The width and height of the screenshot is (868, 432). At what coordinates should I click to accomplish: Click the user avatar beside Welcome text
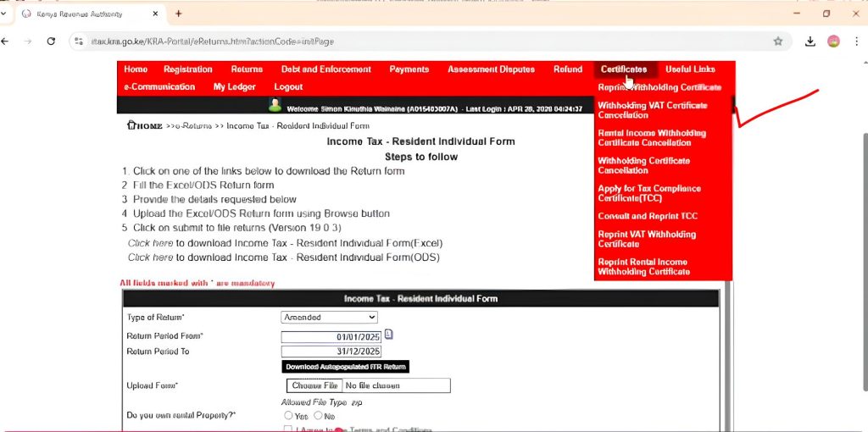(275, 104)
